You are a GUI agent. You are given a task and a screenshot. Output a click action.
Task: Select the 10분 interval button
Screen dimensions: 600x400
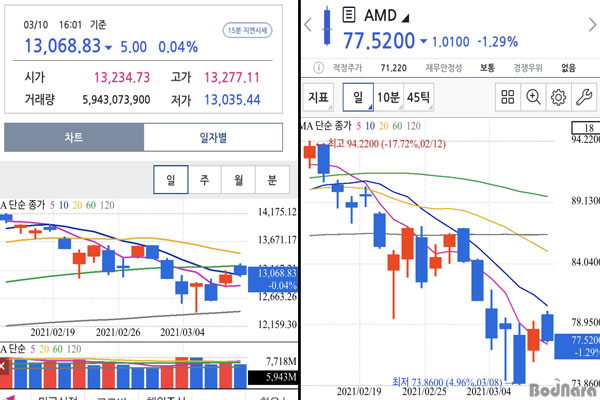pos(388,97)
